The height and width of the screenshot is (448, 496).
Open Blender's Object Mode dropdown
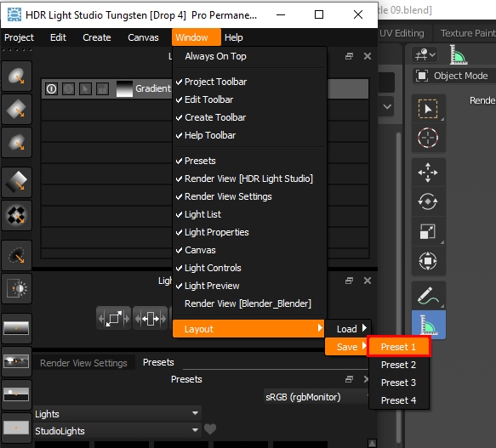454,76
